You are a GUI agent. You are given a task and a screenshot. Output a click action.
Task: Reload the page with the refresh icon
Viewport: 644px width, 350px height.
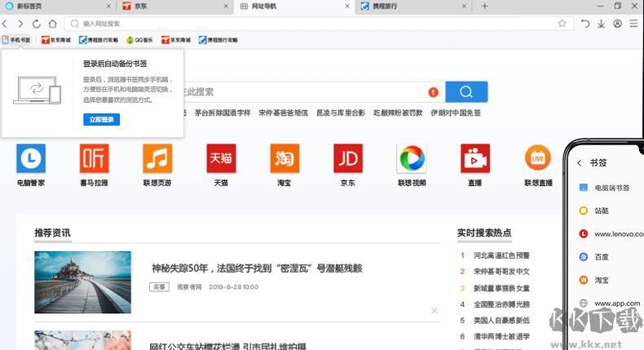coord(36,24)
